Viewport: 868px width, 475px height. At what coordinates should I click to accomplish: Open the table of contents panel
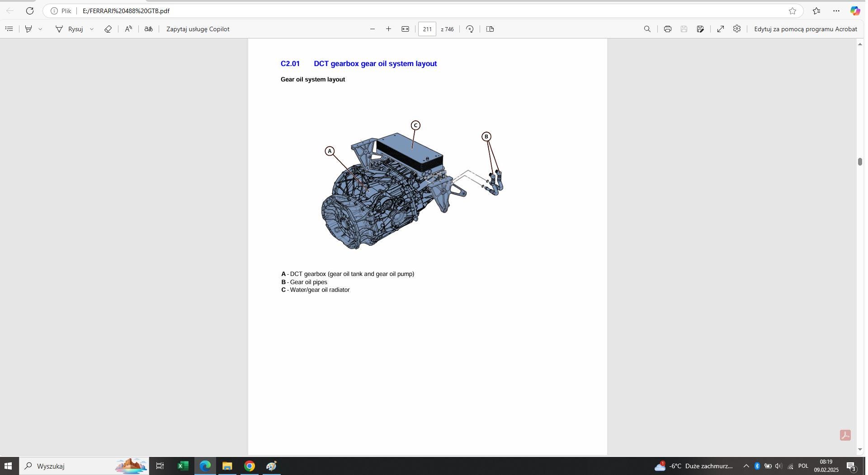point(9,29)
